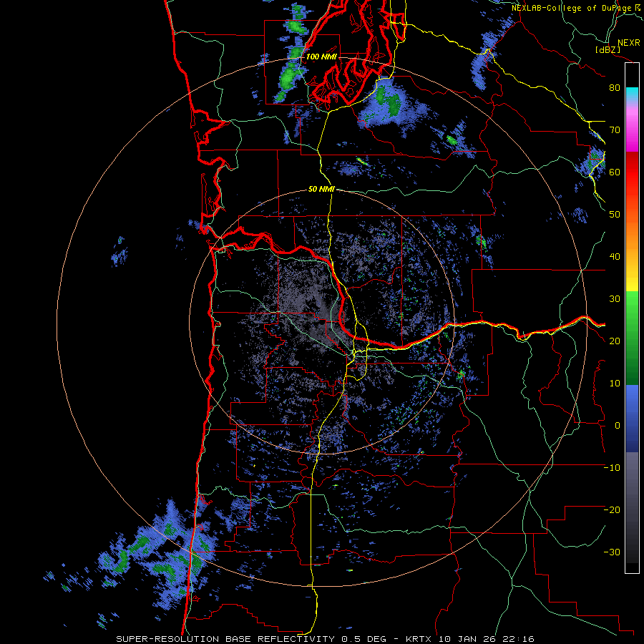Click the 10 JAN 26 22:16 timestamp
The image size is (644, 644).
coord(487,639)
